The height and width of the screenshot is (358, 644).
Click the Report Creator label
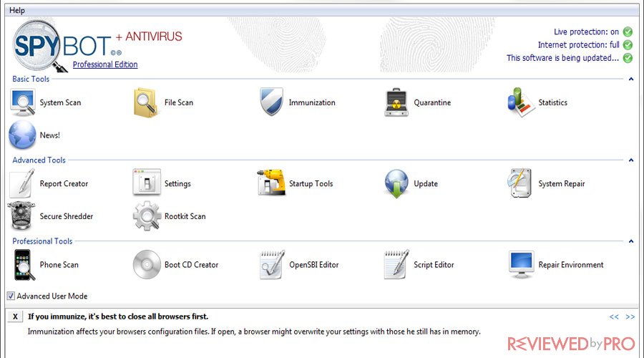[x=64, y=184]
